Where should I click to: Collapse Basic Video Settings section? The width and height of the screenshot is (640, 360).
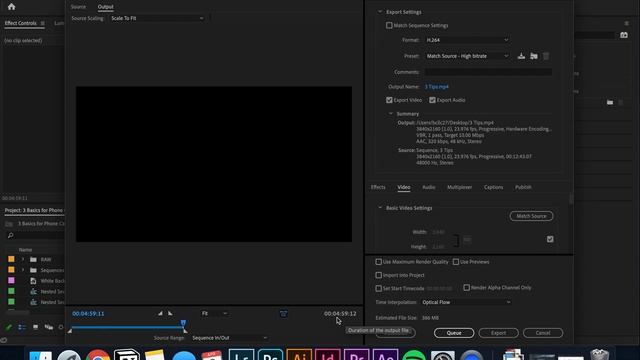(x=380, y=208)
